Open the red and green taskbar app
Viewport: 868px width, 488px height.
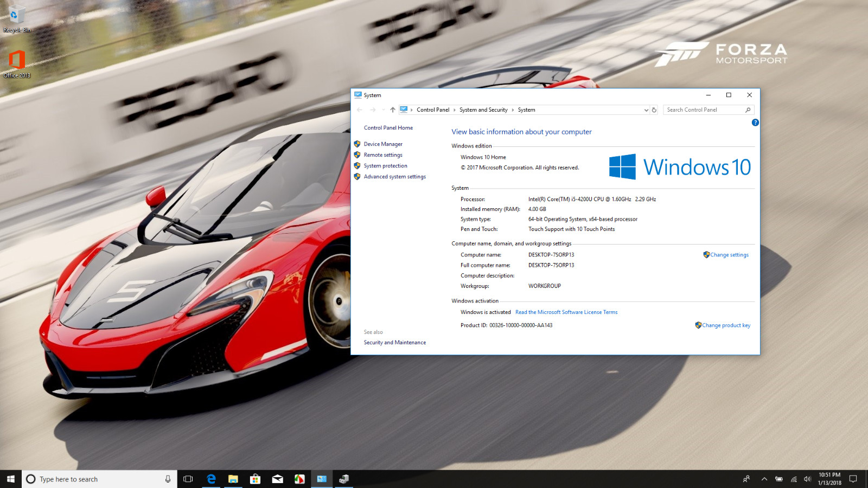[299, 479]
